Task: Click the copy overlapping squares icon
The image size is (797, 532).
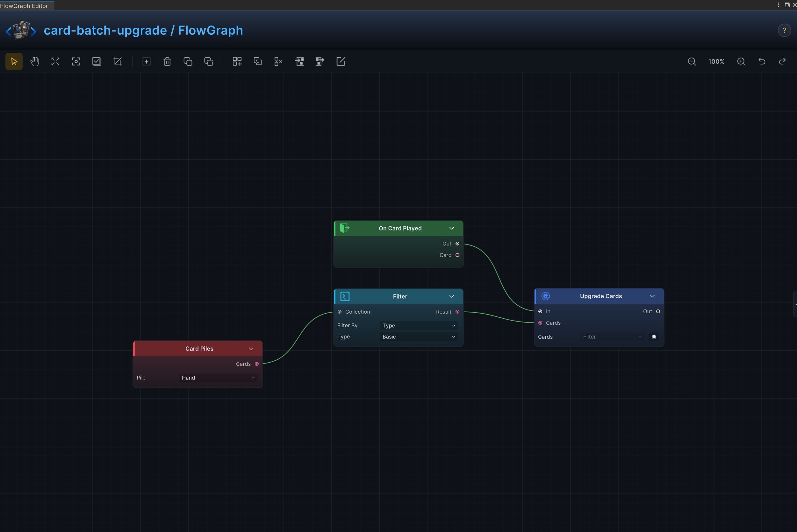Action: 188,61
